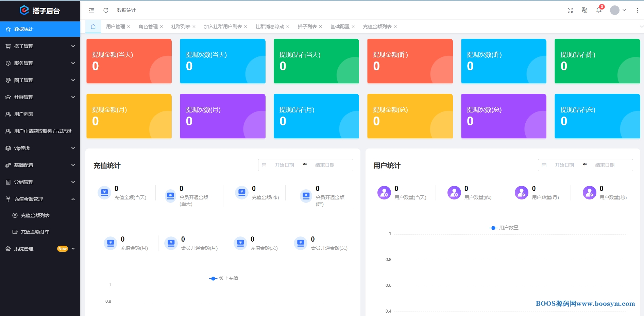Click the refresh page icon
This screenshot has width=644, height=316.
pyautogui.click(x=106, y=10)
